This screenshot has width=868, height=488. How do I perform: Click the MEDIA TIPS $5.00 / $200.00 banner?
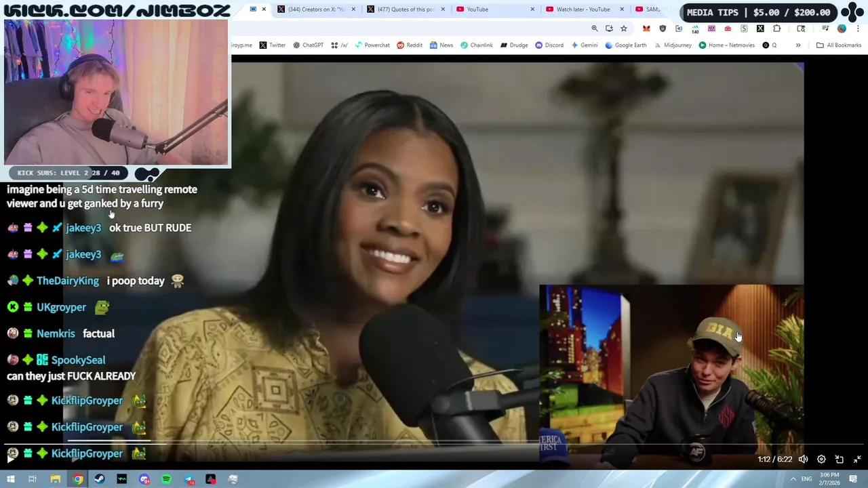[758, 12]
